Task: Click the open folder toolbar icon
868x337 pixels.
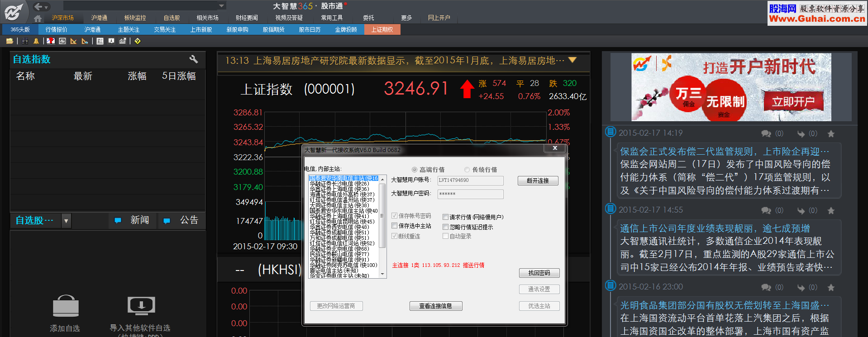Action: pyautogui.click(x=10, y=41)
